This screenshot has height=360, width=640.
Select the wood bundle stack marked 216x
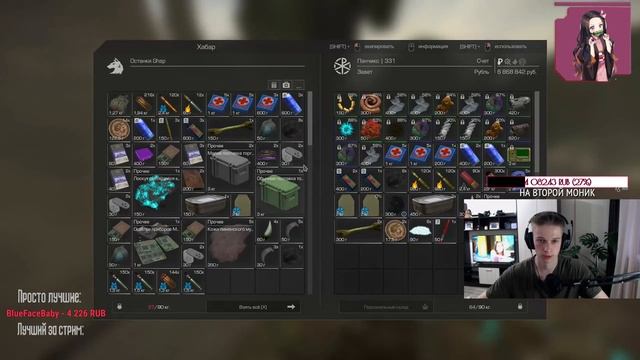(x=144, y=104)
